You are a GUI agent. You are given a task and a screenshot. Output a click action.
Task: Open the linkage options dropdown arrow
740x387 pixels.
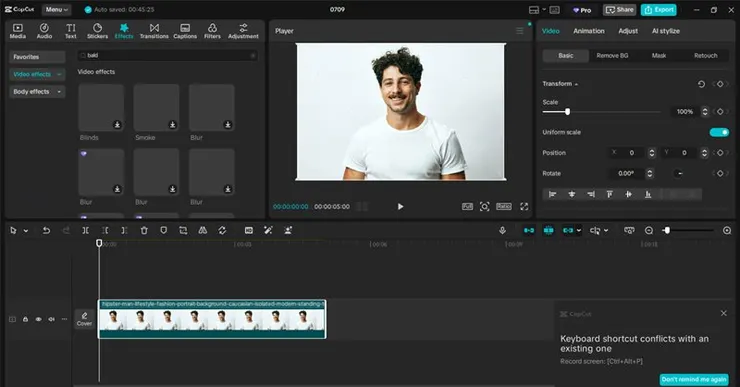[579, 230]
